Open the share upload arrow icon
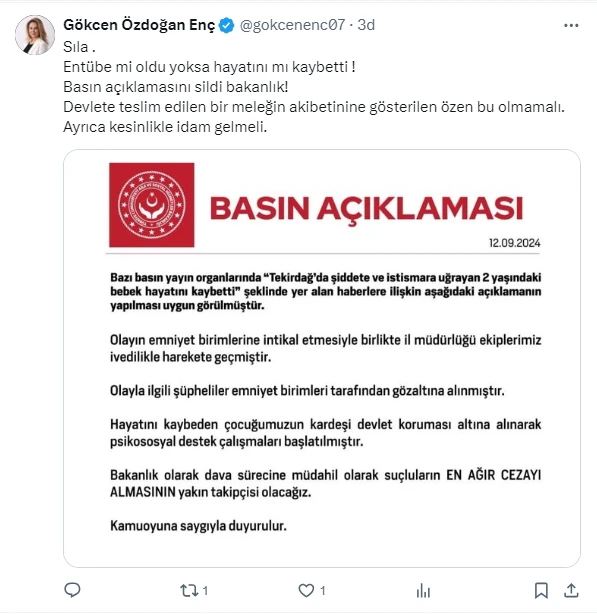This screenshot has width=597, height=614. pyautogui.click(x=571, y=591)
